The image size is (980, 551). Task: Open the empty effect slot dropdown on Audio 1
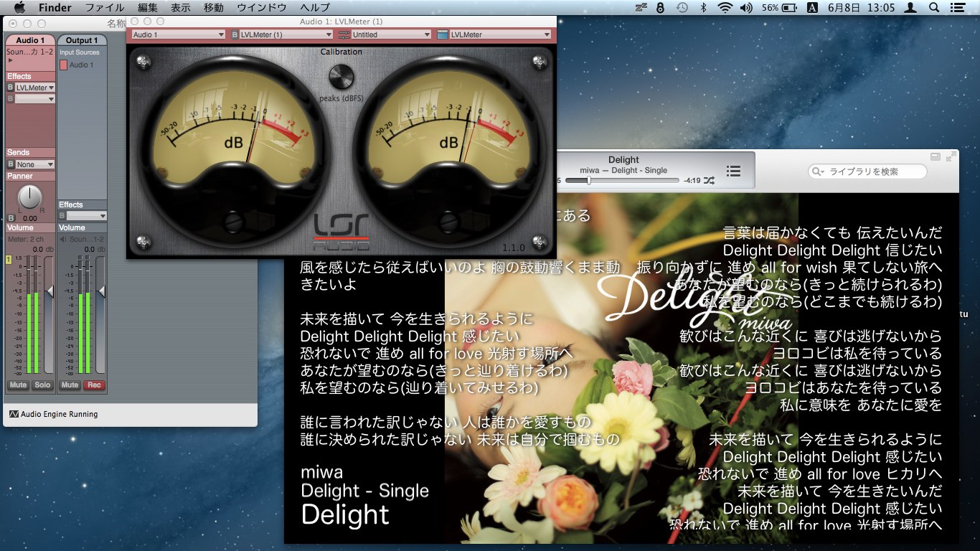coord(35,99)
